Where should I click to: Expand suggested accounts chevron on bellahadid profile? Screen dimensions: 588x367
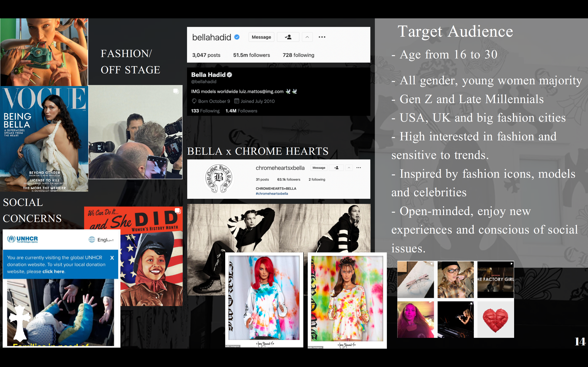[x=307, y=37]
